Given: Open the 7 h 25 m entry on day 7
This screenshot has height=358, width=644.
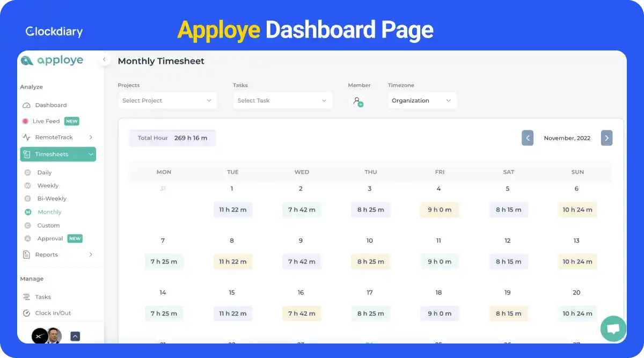Looking at the screenshot, I should [x=164, y=261].
